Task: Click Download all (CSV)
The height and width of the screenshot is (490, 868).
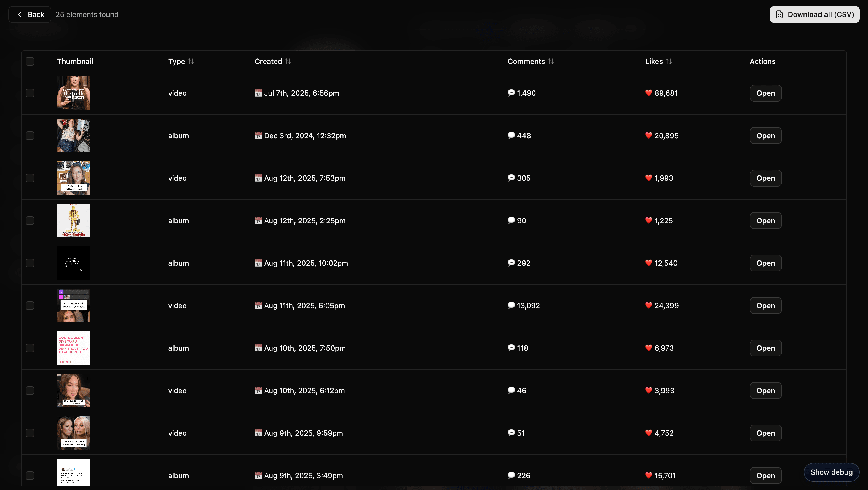Action: (815, 14)
